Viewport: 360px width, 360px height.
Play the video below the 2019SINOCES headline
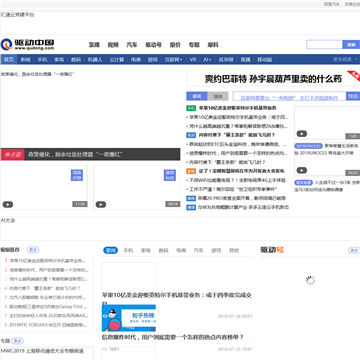point(302,170)
